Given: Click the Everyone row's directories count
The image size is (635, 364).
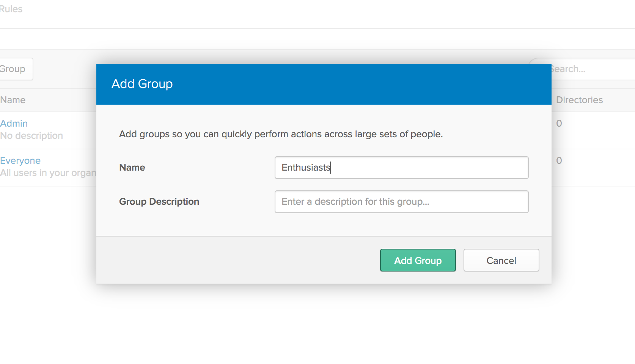Looking at the screenshot, I should click(x=559, y=160).
